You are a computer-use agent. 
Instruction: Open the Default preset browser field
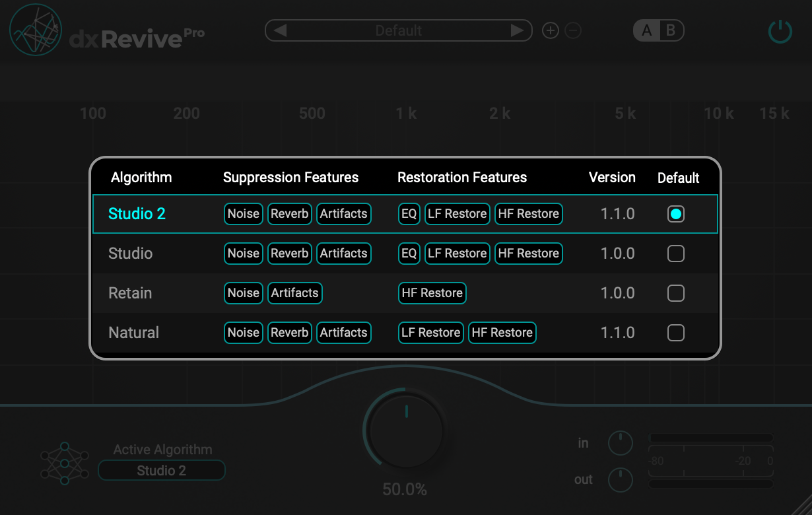click(399, 30)
